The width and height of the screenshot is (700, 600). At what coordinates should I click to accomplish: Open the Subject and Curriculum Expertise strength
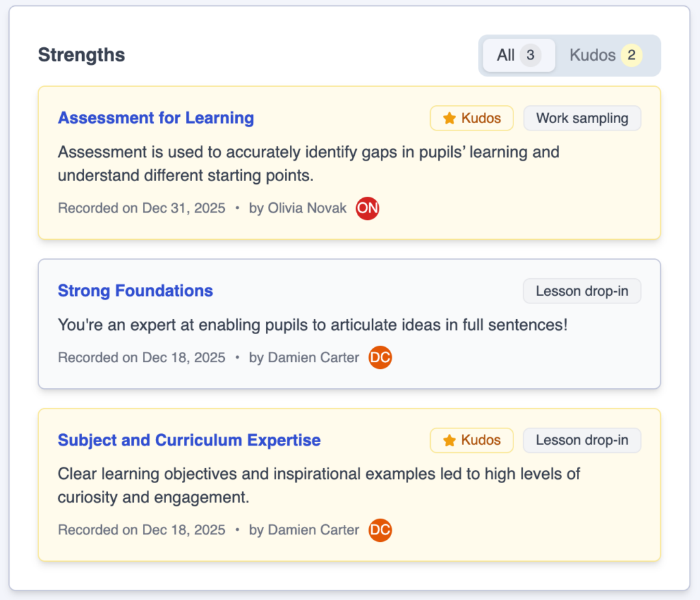point(189,441)
